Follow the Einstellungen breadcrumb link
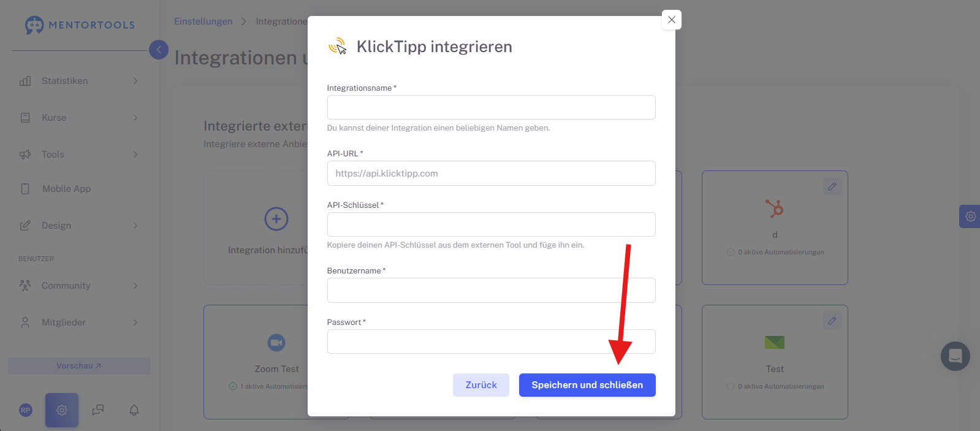The image size is (980, 431). tap(203, 21)
